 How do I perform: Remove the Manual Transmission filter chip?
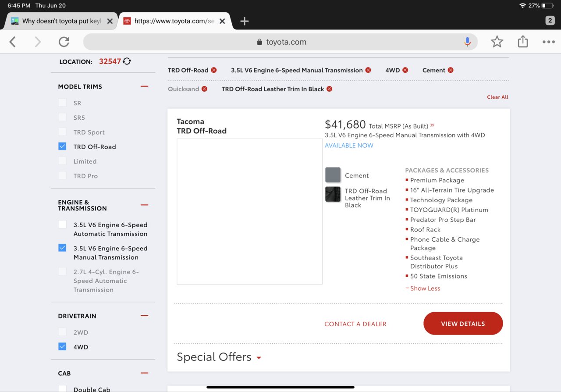click(368, 70)
